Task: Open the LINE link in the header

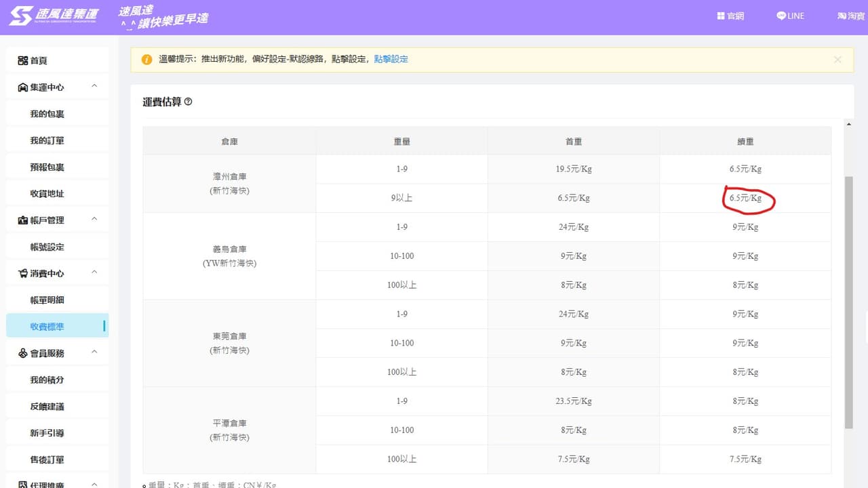Action: 790,16
